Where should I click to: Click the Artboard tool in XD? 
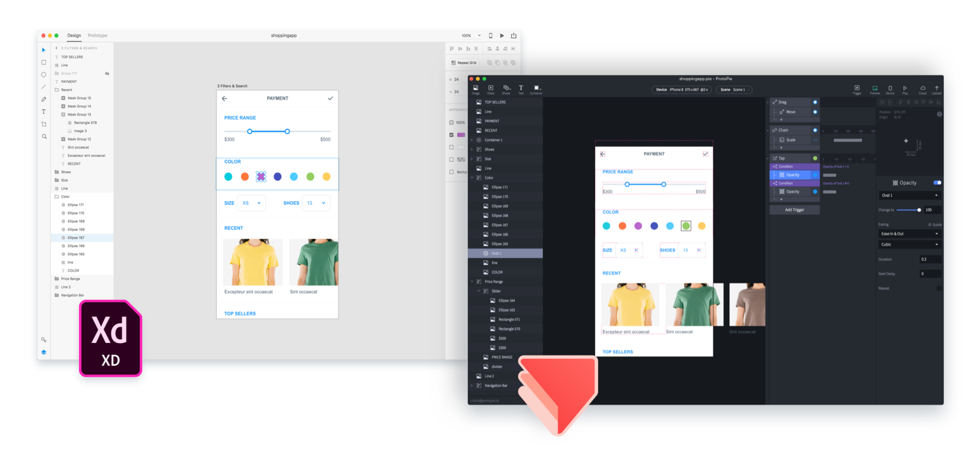pyautogui.click(x=44, y=124)
